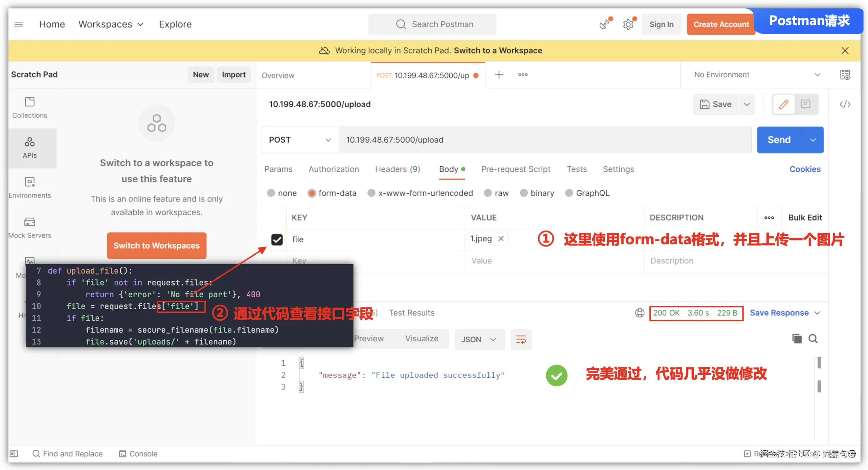
Task: Click the search response magnifier icon
Action: tap(813, 339)
